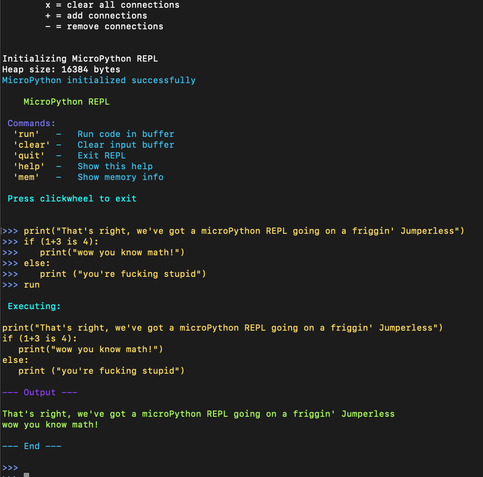Click 'Heap size: 16384 bytes' line
The width and height of the screenshot is (483, 477).
tap(61, 69)
